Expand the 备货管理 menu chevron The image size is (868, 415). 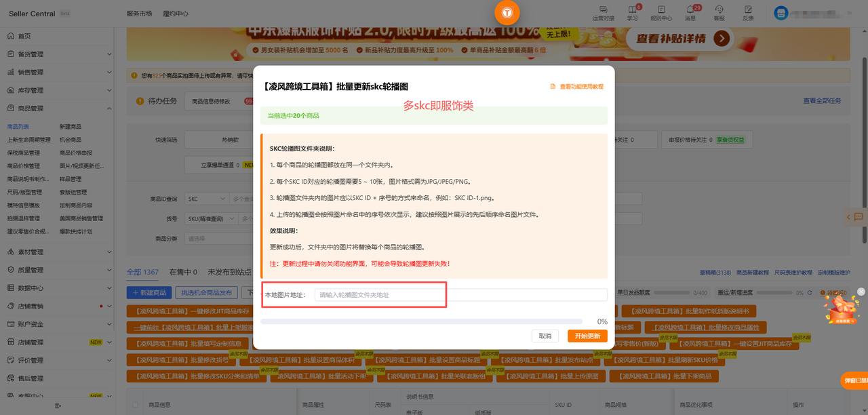point(109,54)
